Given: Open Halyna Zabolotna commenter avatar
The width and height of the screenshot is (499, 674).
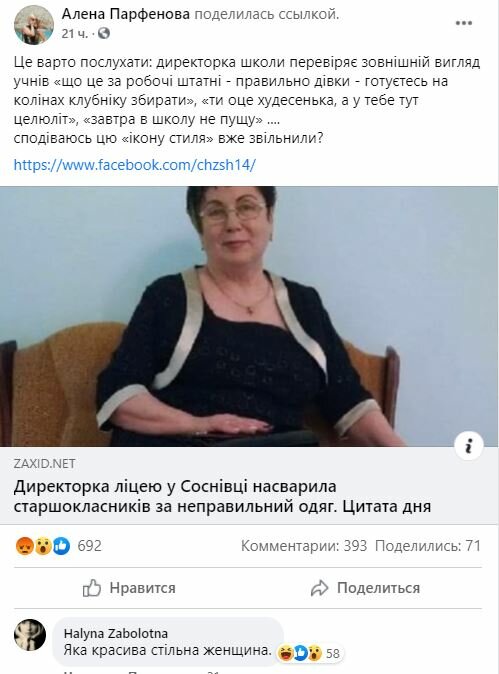Looking at the screenshot, I should (30, 635).
